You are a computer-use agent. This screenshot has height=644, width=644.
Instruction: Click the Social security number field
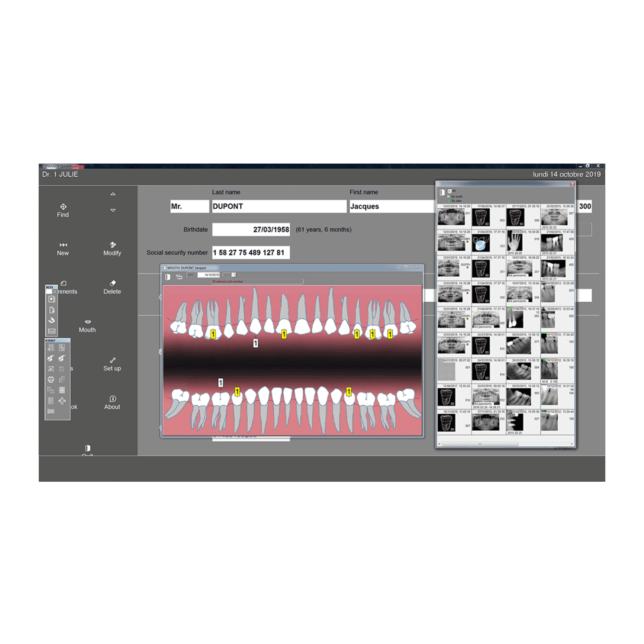[x=251, y=253]
